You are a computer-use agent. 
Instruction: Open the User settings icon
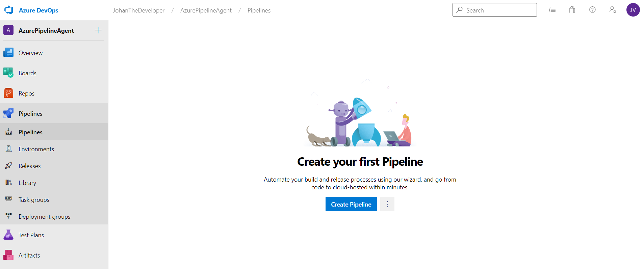(x=613, y=10)
